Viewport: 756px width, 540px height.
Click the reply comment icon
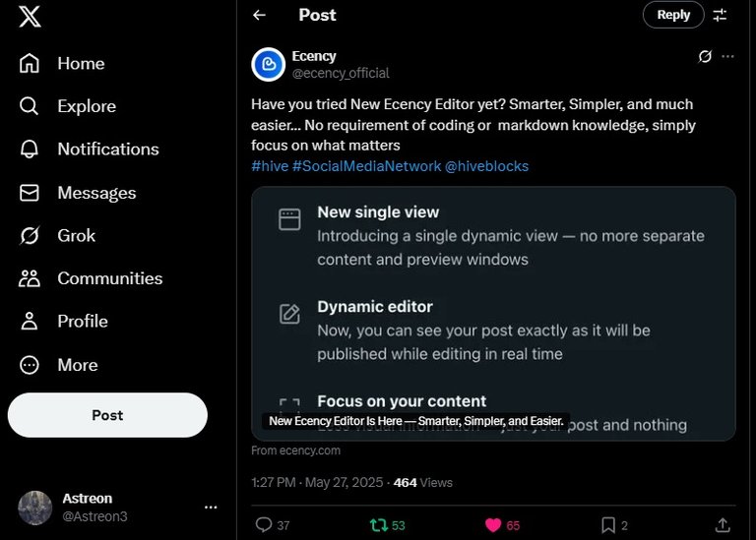[264, 524]
